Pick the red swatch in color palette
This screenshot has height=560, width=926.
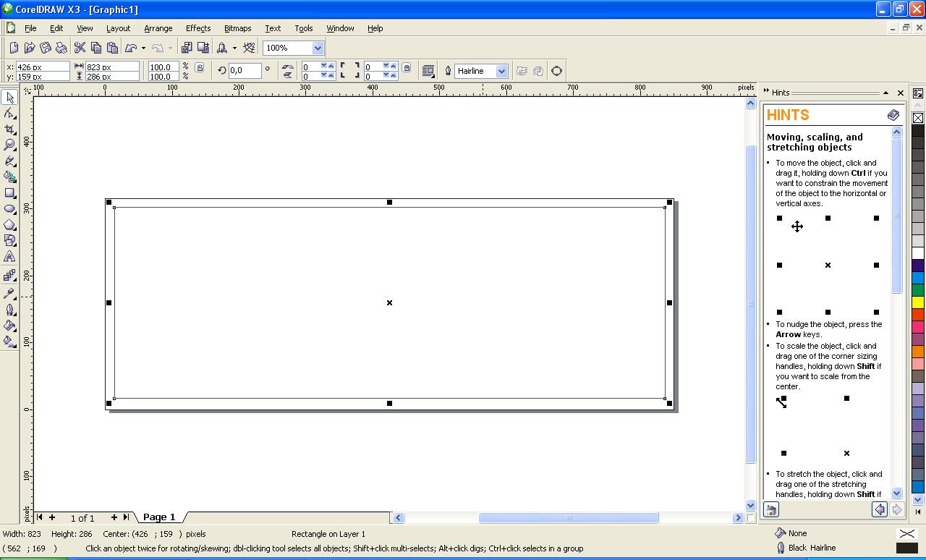[x=918, y=315]
